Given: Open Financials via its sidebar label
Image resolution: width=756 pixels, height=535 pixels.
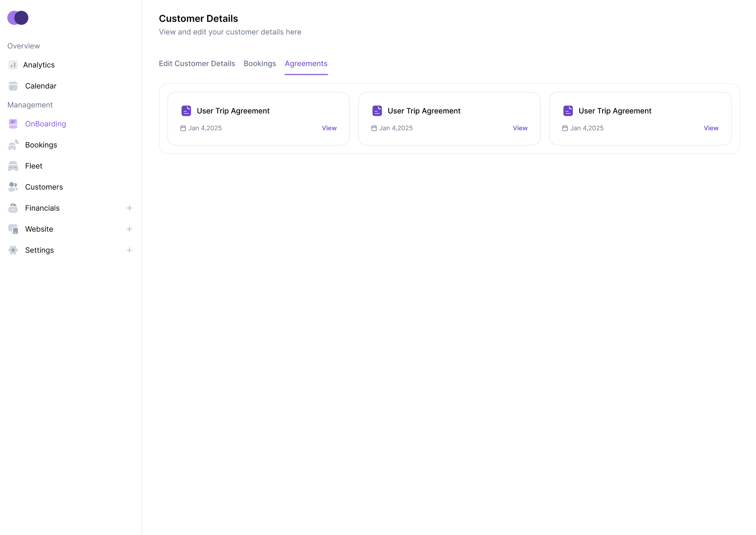Looking at the screenshot, I should [42, 208].
